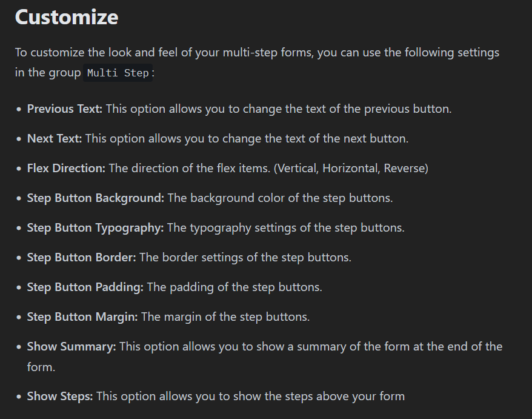Click the Step Button Margin label
This screenshot has height=419, width=532.
82,317
